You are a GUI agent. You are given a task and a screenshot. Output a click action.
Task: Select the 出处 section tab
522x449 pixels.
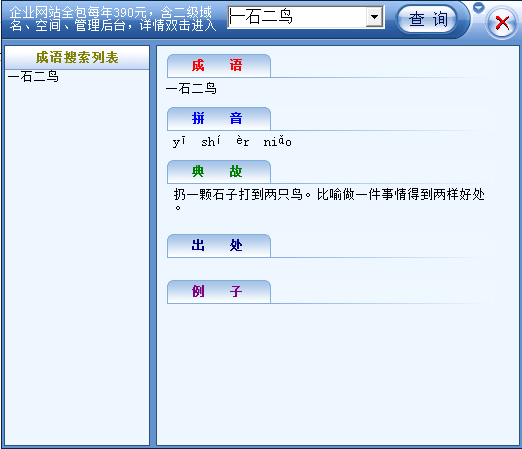pos(219,246)
